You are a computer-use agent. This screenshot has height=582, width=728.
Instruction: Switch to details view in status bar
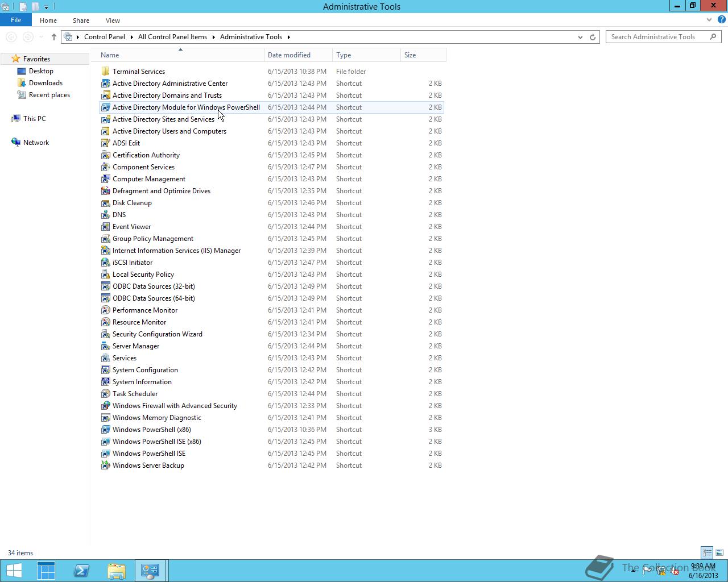click(707, 552)
